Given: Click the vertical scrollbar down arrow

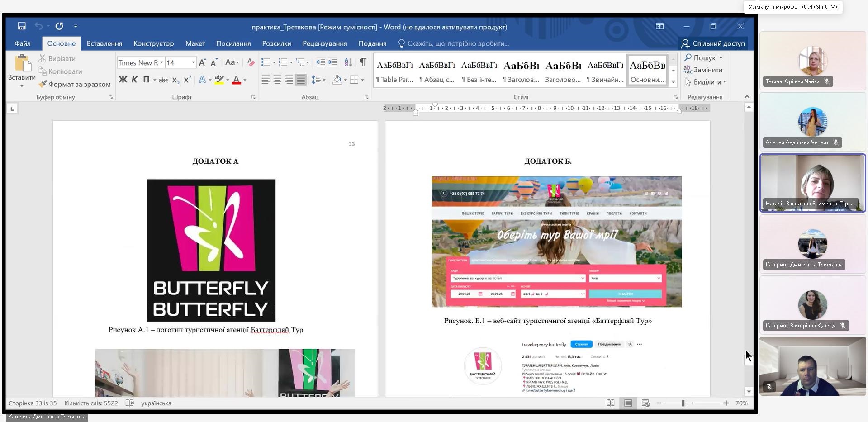Looking at the screenshot, I should (749, 392).
